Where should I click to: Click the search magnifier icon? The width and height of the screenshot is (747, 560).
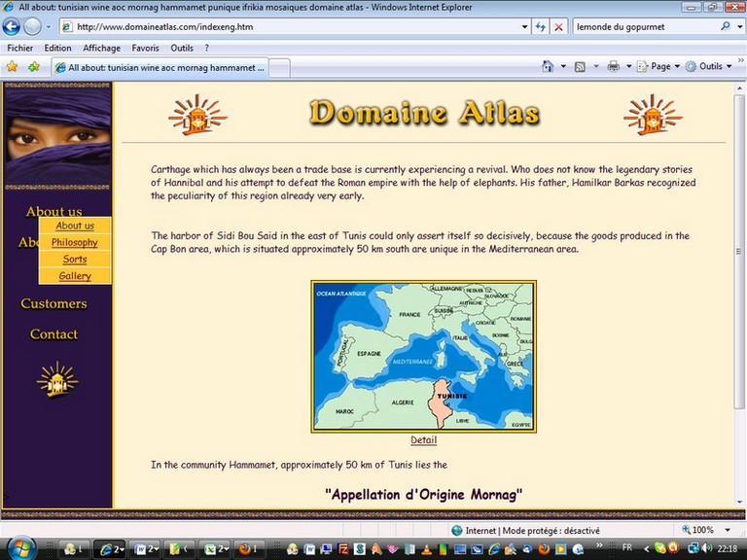tap(725, 26)
